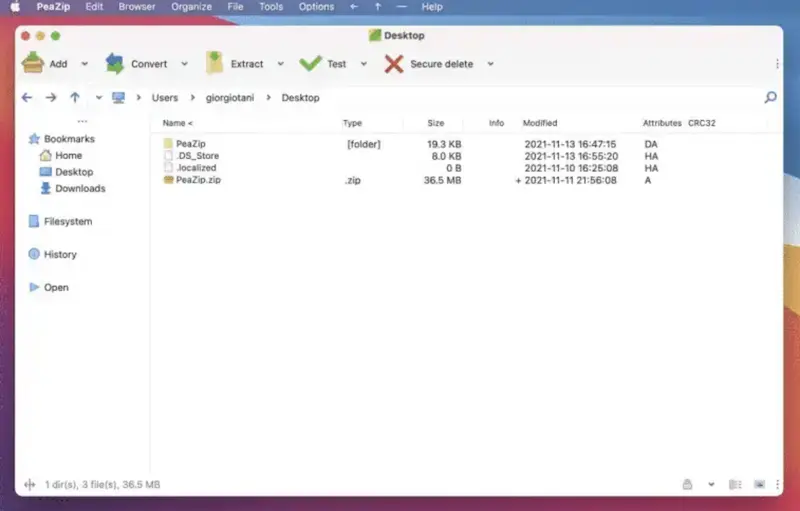Open the toolbar vertical dots menu
The height and width of the screenshot is (511, 800).
tap(777, 64)
